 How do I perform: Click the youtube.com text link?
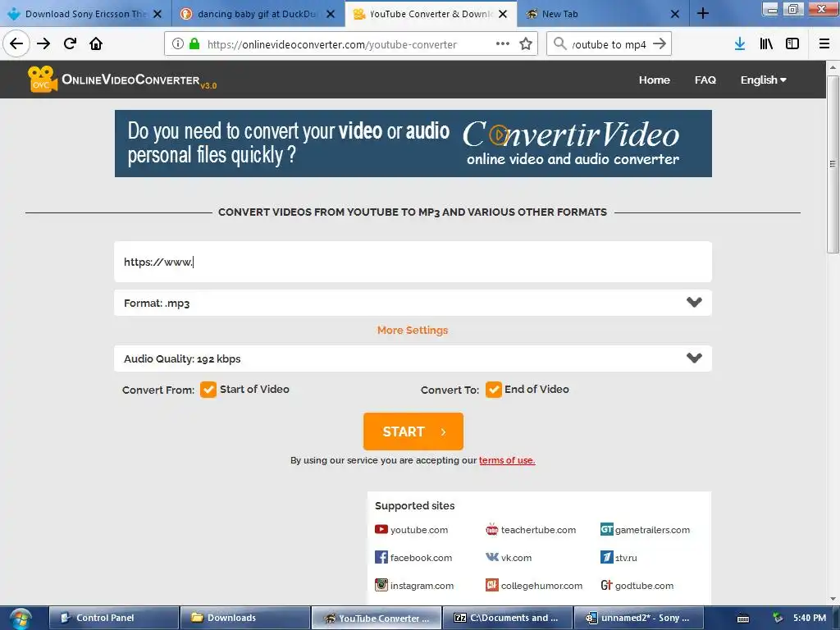pos(419,530)
